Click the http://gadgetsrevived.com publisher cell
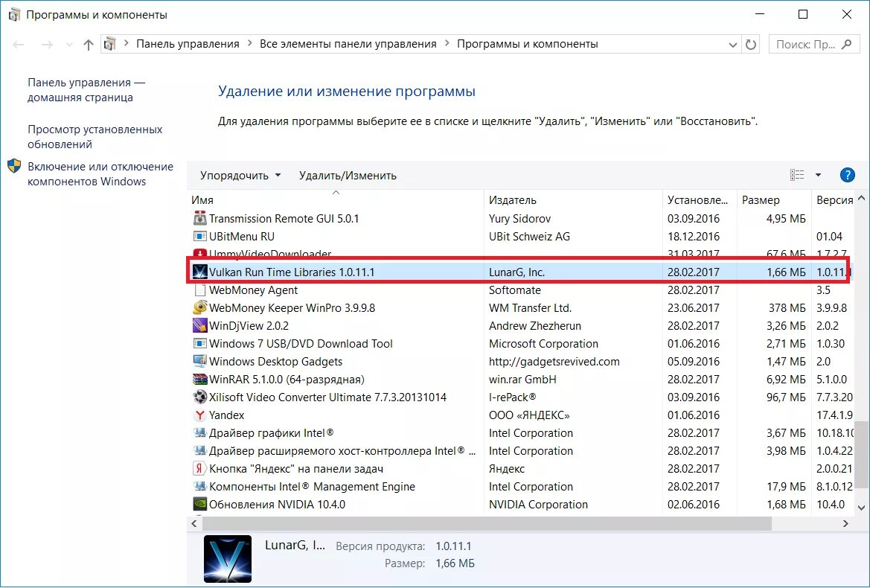This screenshot has width=870, height=588. [554, 361]
